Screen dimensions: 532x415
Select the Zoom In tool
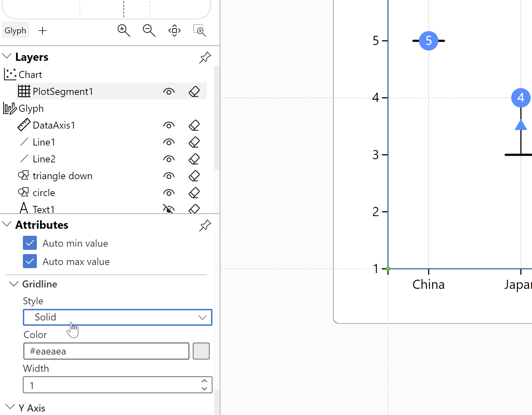coord(124,31)
